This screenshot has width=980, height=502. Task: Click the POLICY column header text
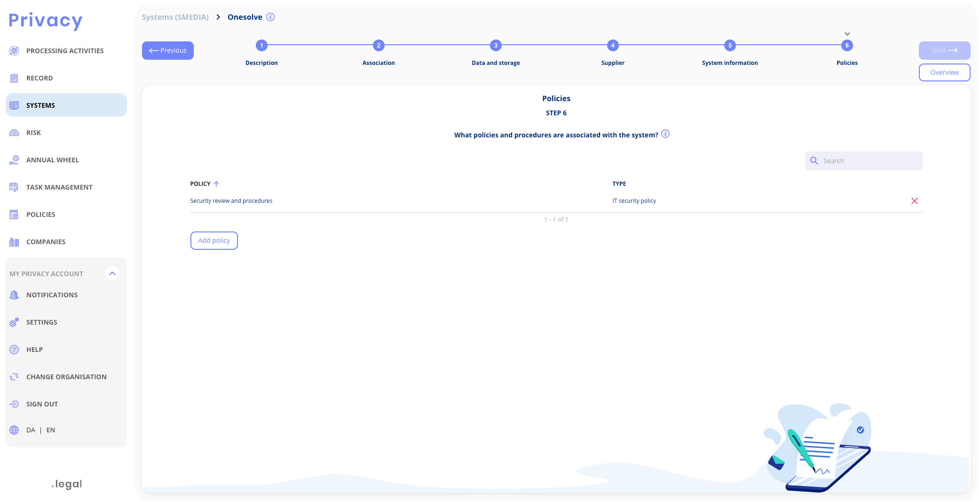200,184
